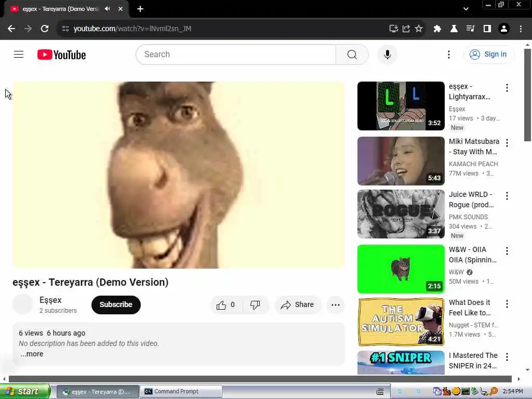This screenshot has height=399, width=532.
Task: Open Chrome Labs flask icon
Action: tap(454, 29)
